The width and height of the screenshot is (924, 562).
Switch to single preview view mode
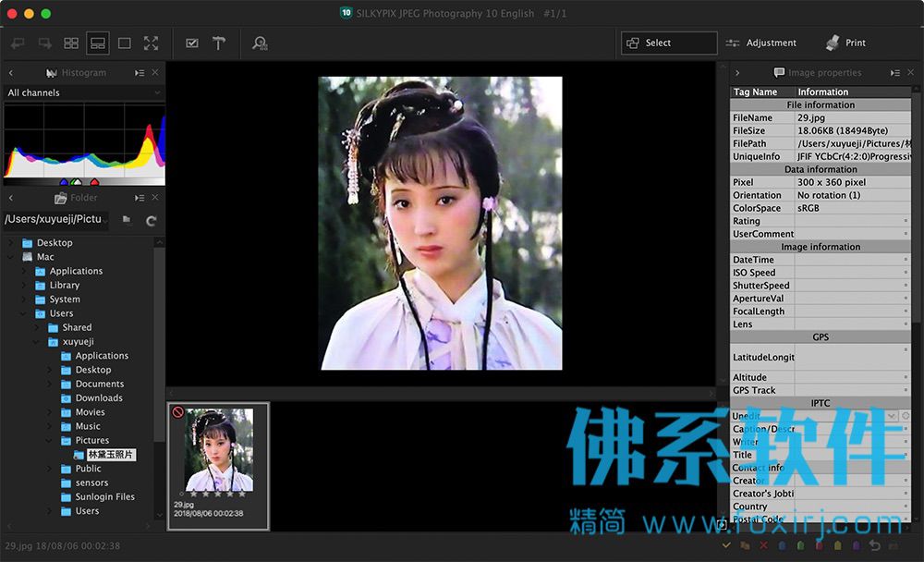coord(125,43)
